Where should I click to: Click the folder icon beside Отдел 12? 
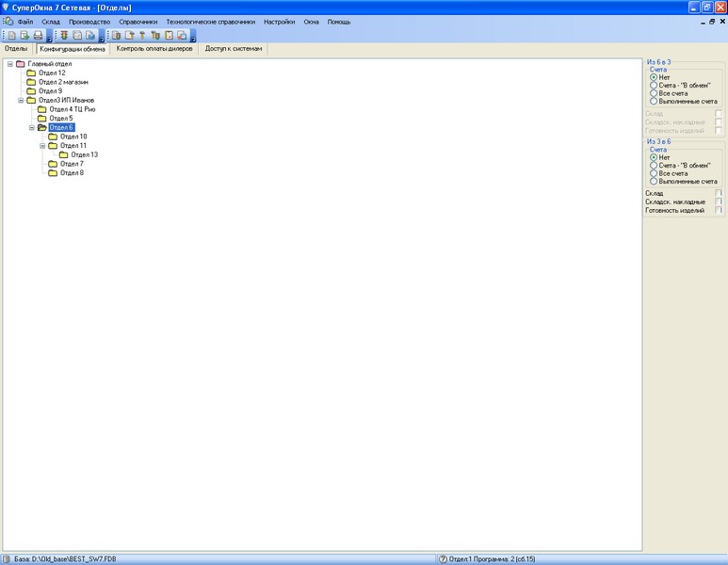(31, 73)
